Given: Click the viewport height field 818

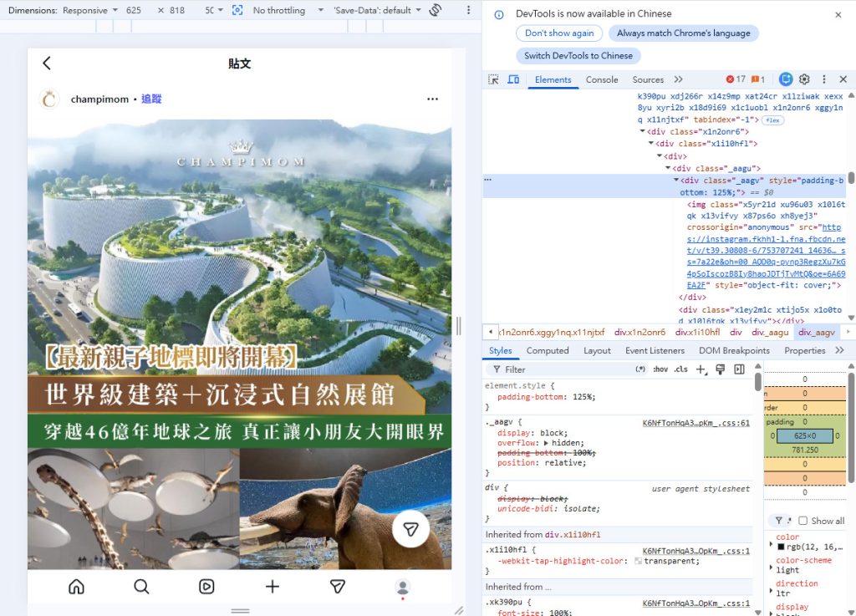Looking at the screenshot, I should (177, 10).
